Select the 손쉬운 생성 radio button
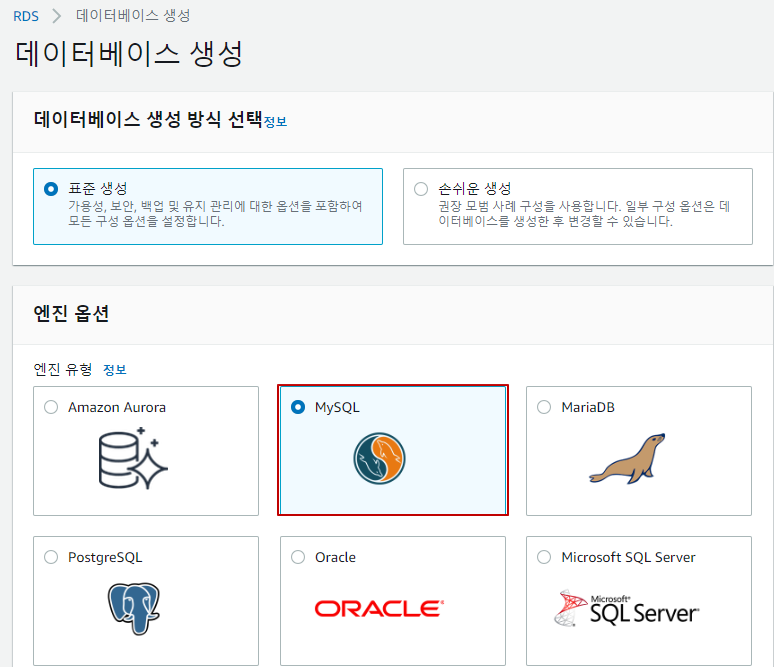This screenshot has height=667, width=774. tap(421, 189)
